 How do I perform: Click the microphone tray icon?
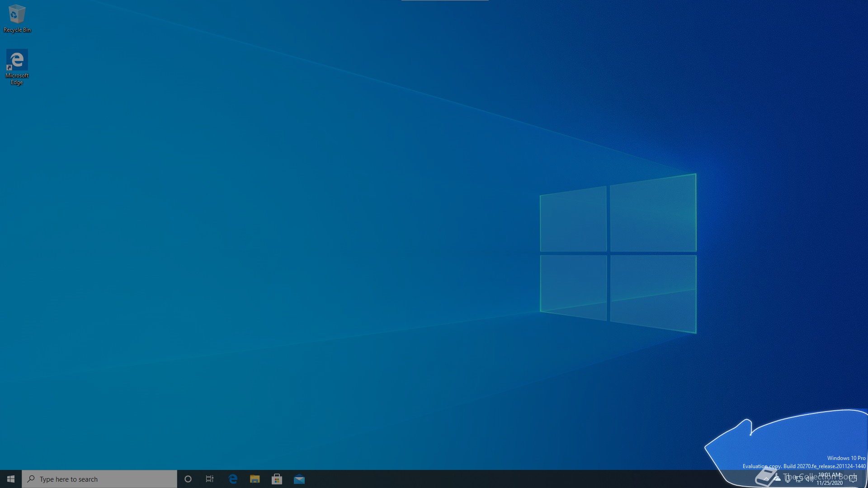click(788, 479)
